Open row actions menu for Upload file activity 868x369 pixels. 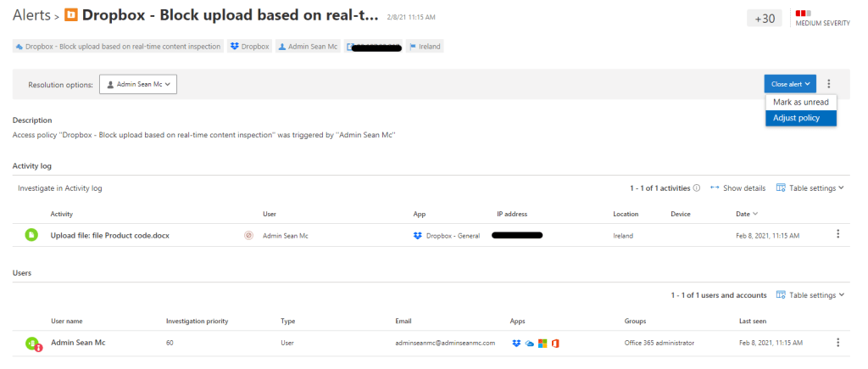point(838,235)
